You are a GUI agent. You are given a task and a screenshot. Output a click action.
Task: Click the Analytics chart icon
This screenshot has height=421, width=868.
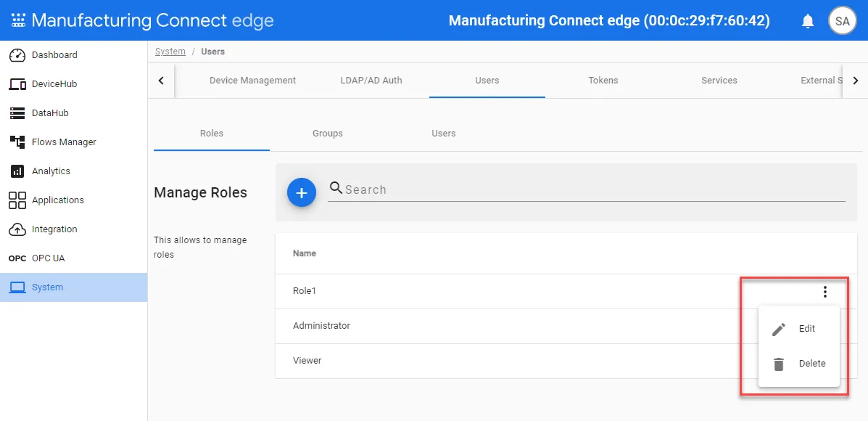pyautogui.click(x=17, y=171)
